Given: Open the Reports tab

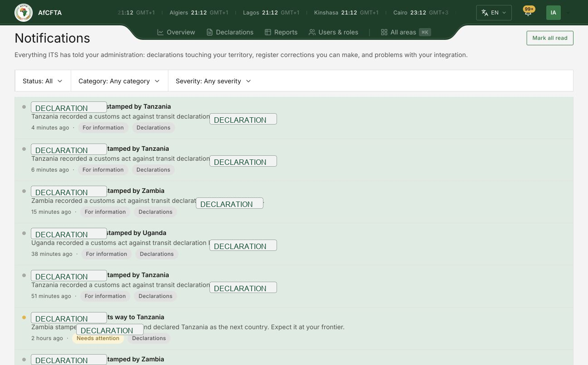Looking at the screenshot, I should pyautogui.click(x=281, y=32).
